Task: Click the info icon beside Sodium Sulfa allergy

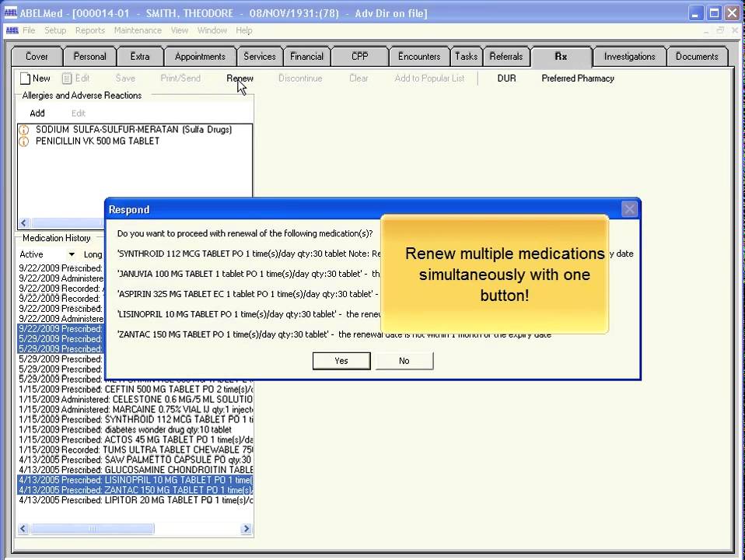Action: (23, 130)
